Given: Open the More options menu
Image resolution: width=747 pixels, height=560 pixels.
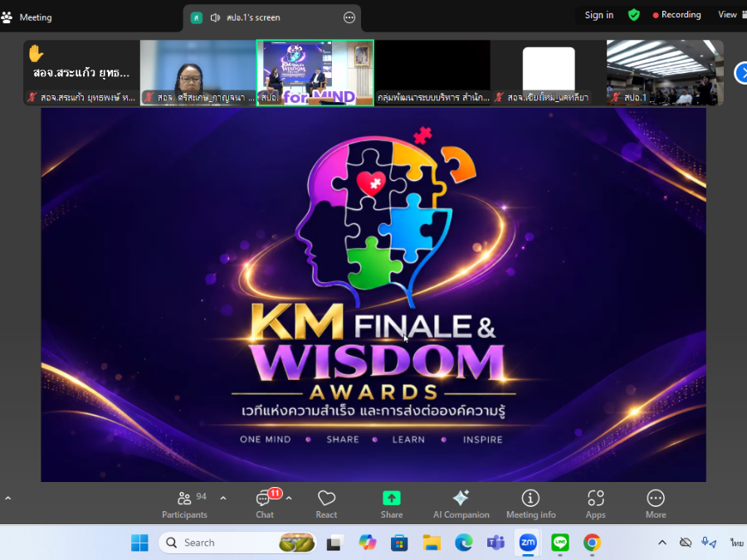Looking at the screenshot, I should click(x=656, y=504).
